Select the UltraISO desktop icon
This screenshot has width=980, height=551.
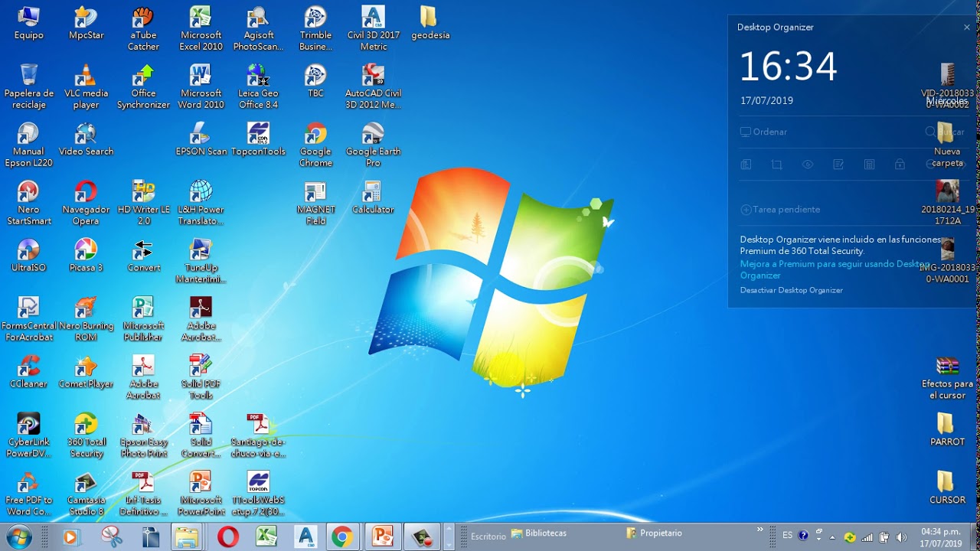[x=28, y=256]
